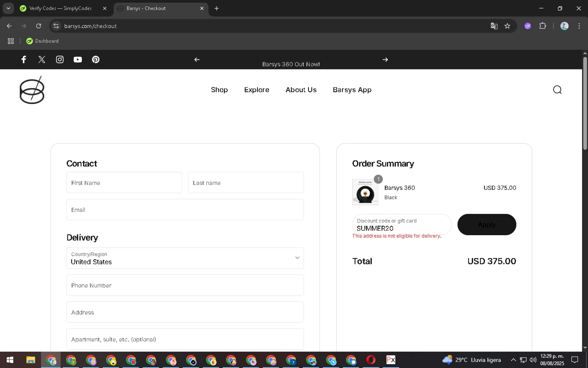Open the Explore menu

point(256,90)
